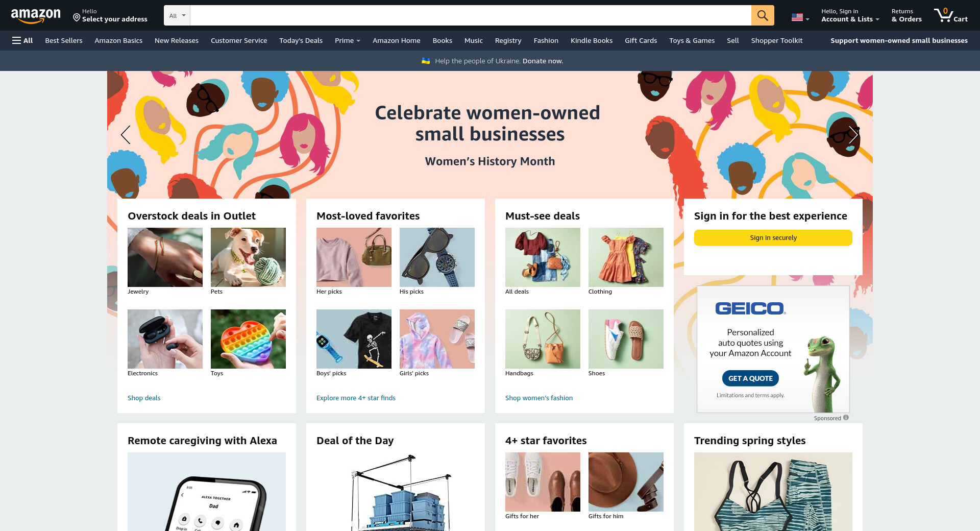Open Today's Deals in navigation bar
The width and height of the screenshot is (980, 531).
click(x=301, y=40)
